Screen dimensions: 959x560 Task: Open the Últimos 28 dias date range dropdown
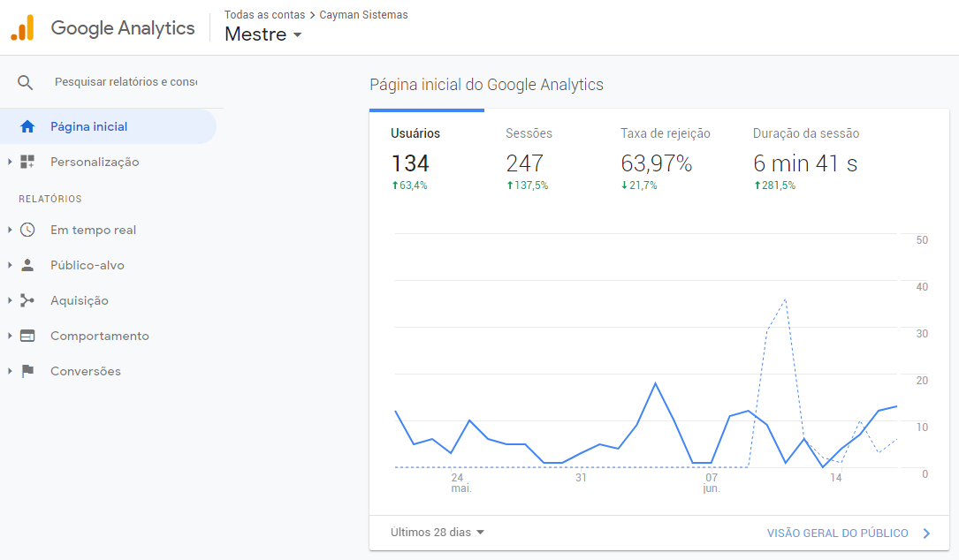[x=438, y=533]
